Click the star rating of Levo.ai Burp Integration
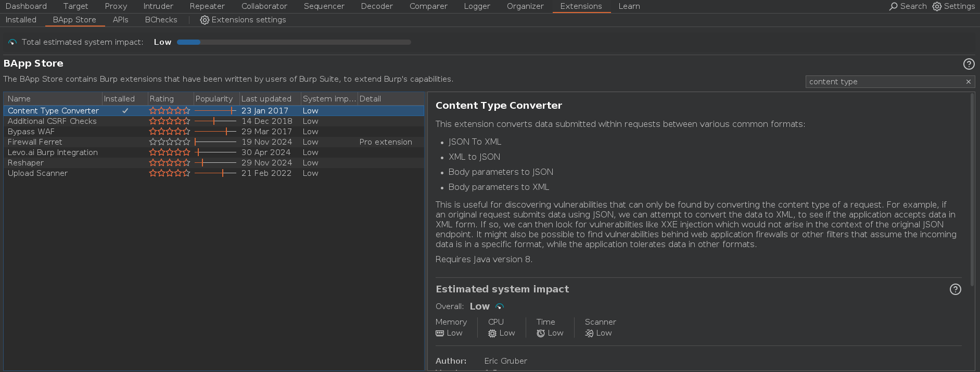 click(x=170, y=152)
